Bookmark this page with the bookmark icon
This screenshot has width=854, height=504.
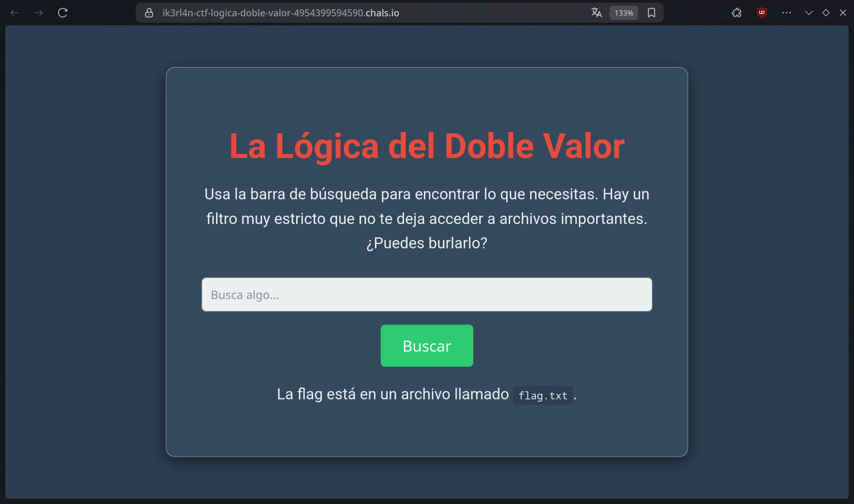652,13
